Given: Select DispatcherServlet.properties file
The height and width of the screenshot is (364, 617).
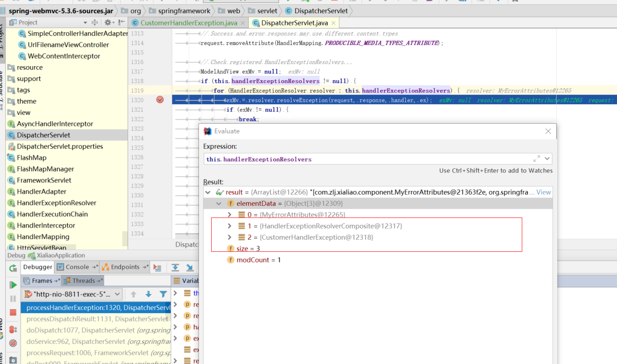Looking at the screenshot, I should [x=60, y=147].
